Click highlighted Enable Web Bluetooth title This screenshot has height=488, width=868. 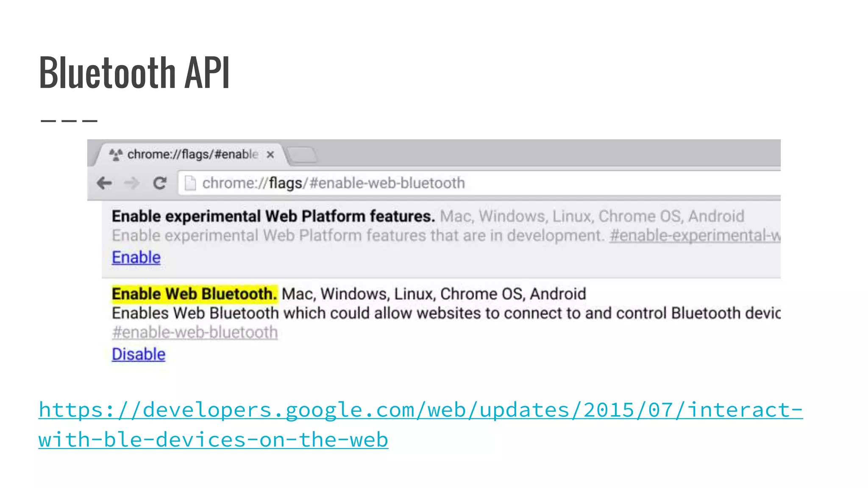[x=194, y=294]
